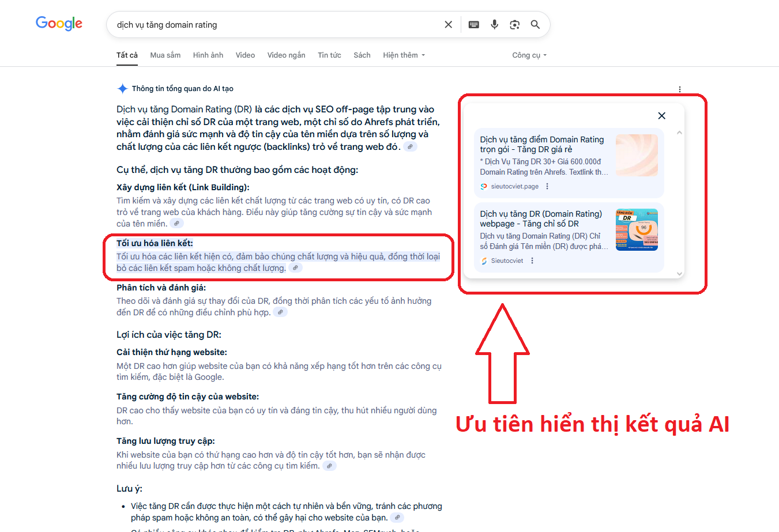Click heading 'Tối ưu hóa liên kết:'
This screenshot has height=532, width=779.
pyautogui.click(x=155, y=243)
